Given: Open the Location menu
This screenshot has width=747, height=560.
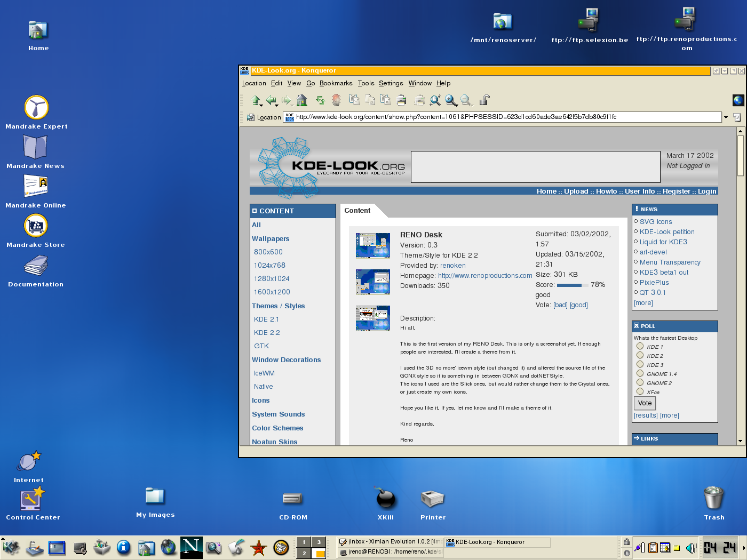Looking at the screenshot, I should tap(254, 83).
